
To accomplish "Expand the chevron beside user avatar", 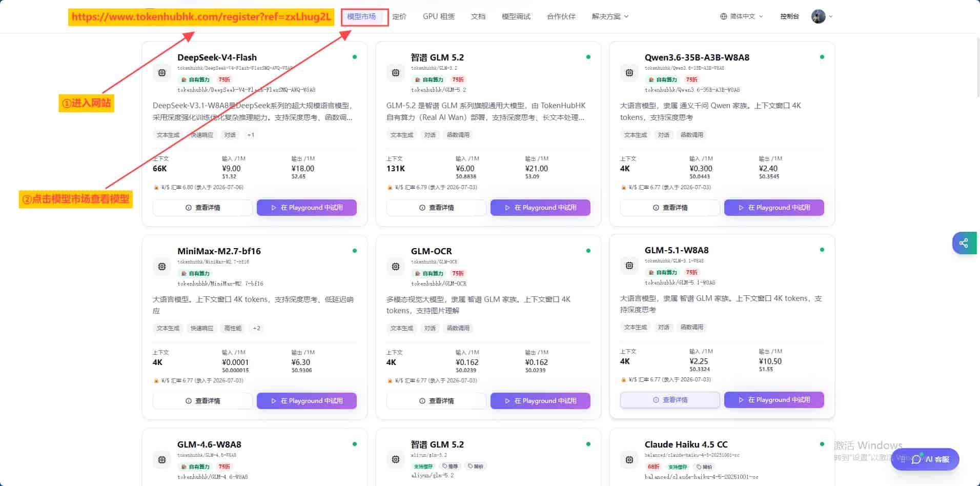I will (831, 16).
